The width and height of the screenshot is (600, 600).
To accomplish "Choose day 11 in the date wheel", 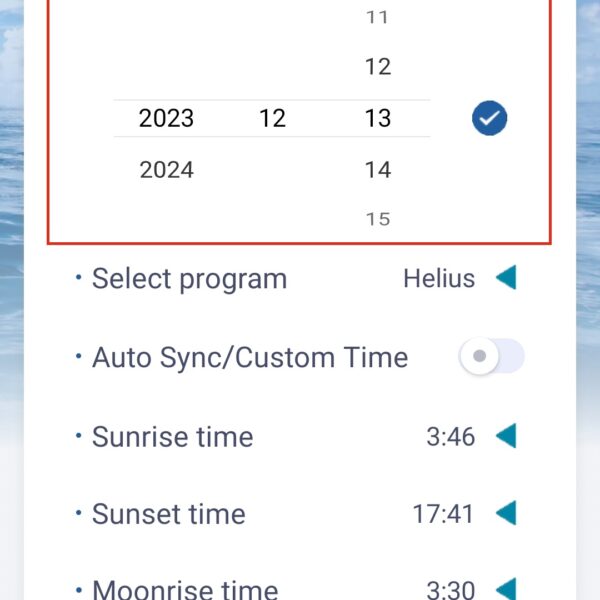I will 377,17.
